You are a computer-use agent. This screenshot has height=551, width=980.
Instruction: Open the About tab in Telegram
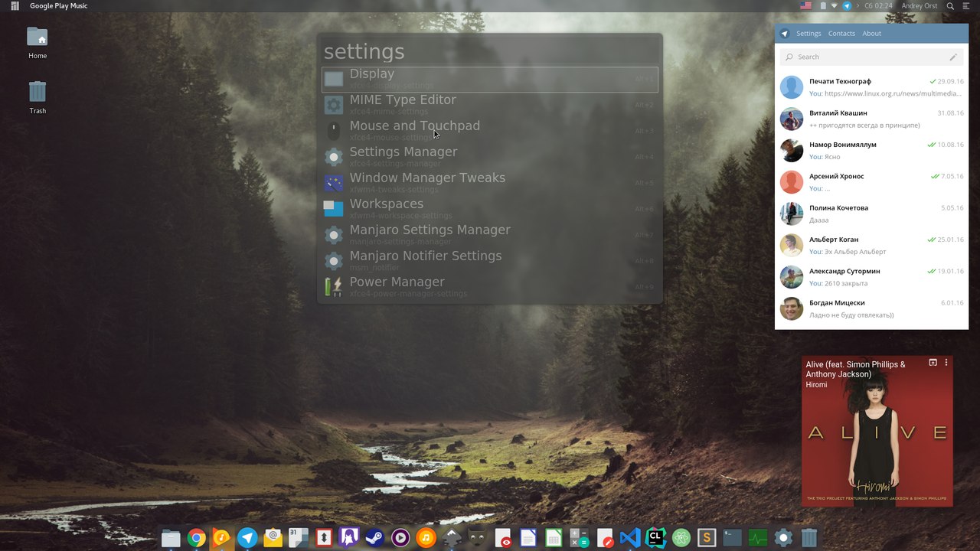click(871, 33)
